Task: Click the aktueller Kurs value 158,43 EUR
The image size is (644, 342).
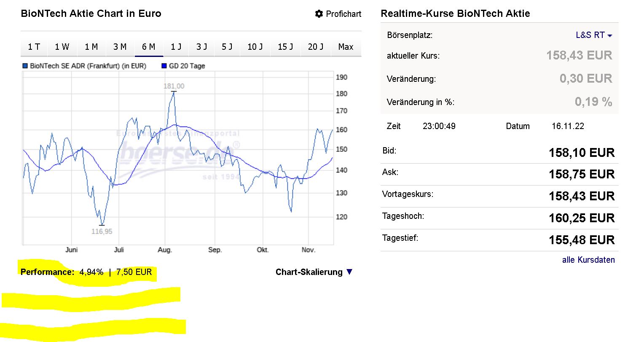Action: click(579, 55)
